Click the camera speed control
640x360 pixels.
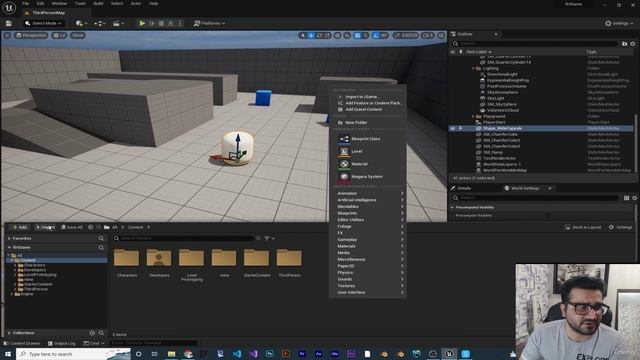tap(427, 36)
